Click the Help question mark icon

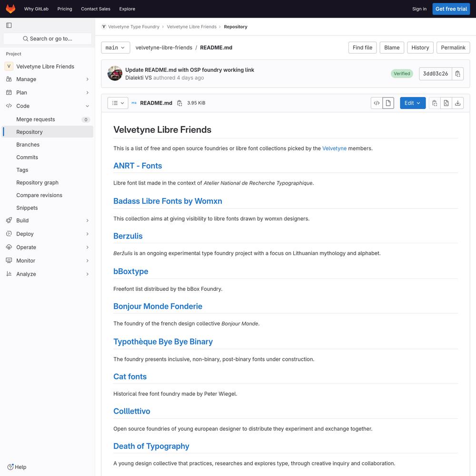pos(10,467)
